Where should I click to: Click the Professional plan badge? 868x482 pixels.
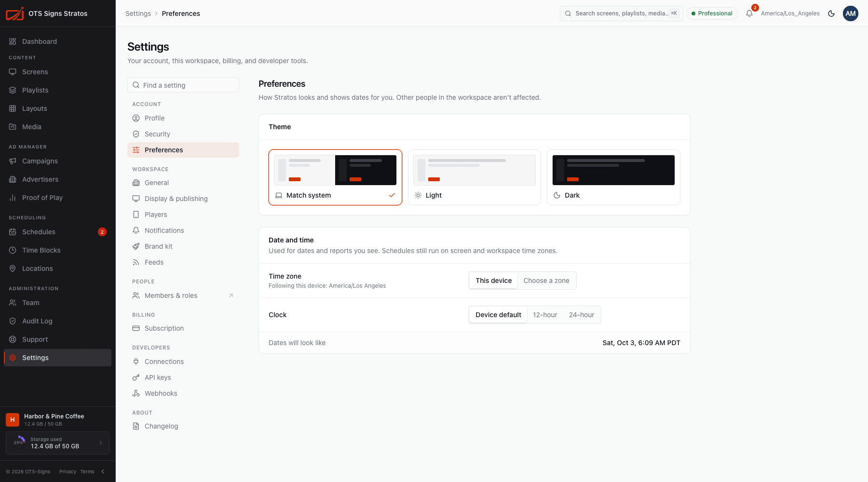tap(712, 13)
